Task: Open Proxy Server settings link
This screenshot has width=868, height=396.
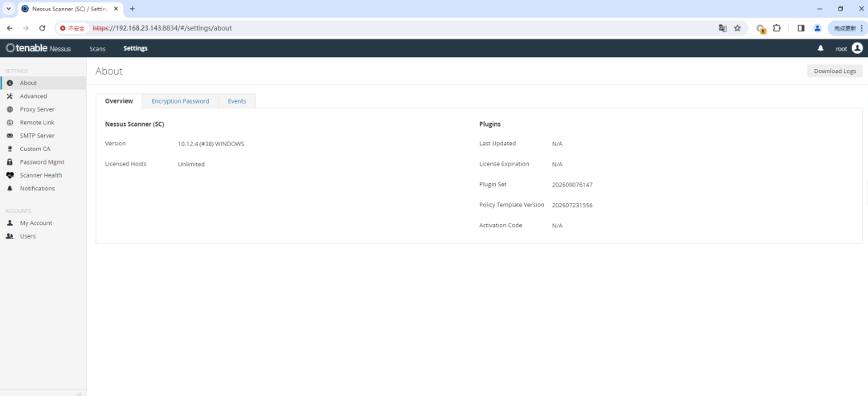Action: pos(37,109)
